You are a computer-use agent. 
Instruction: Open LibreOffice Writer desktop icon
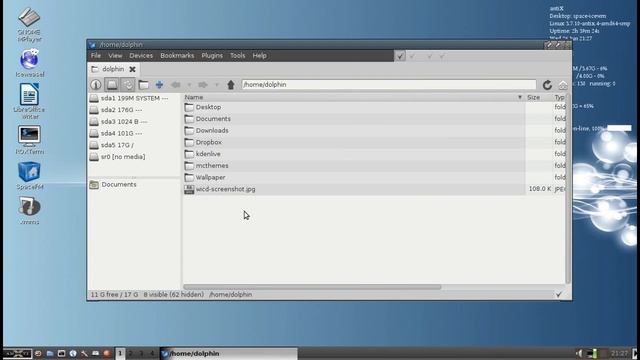point(29,101)
